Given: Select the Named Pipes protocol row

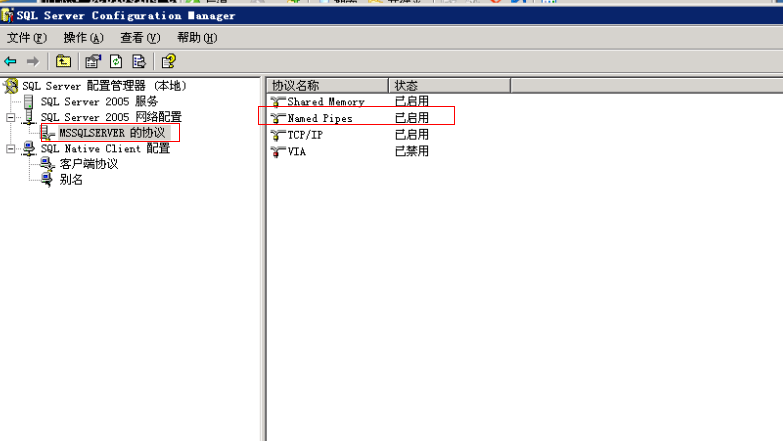Looking at the screenshot, I should tap(320, 118).
